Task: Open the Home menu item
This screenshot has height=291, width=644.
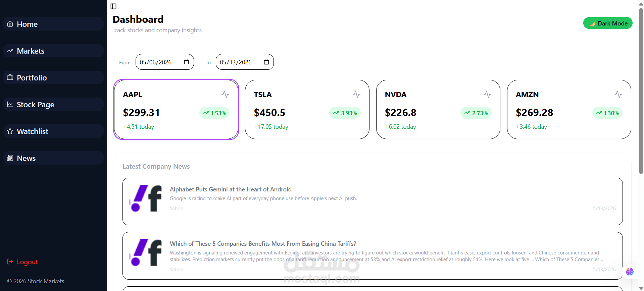Action: (53, 24)
